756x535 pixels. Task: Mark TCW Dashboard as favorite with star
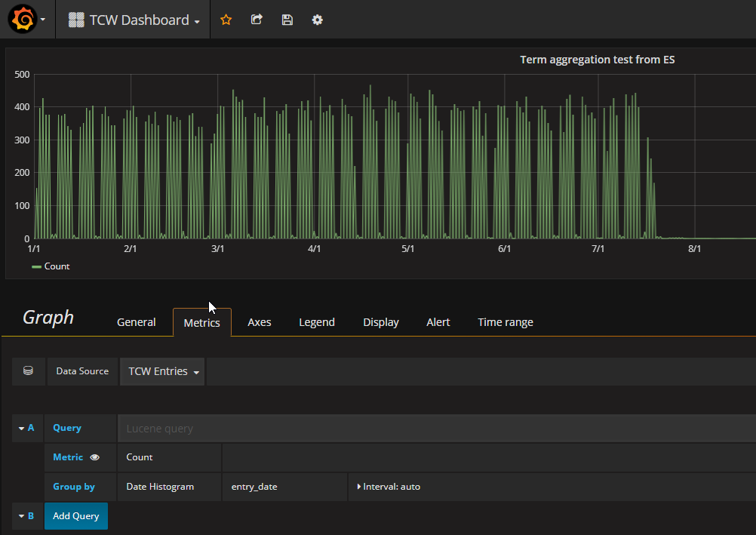pos(226,20)
